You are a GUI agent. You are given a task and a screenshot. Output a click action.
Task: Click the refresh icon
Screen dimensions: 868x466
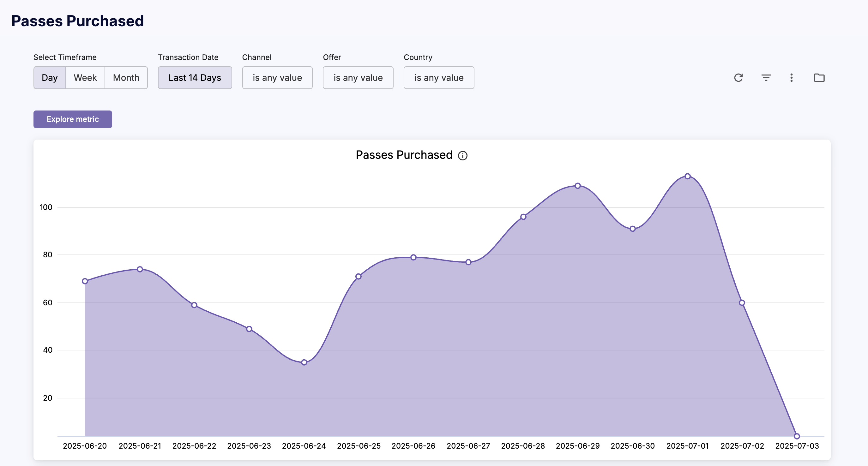pyautogui.click(x=738, y=78)
